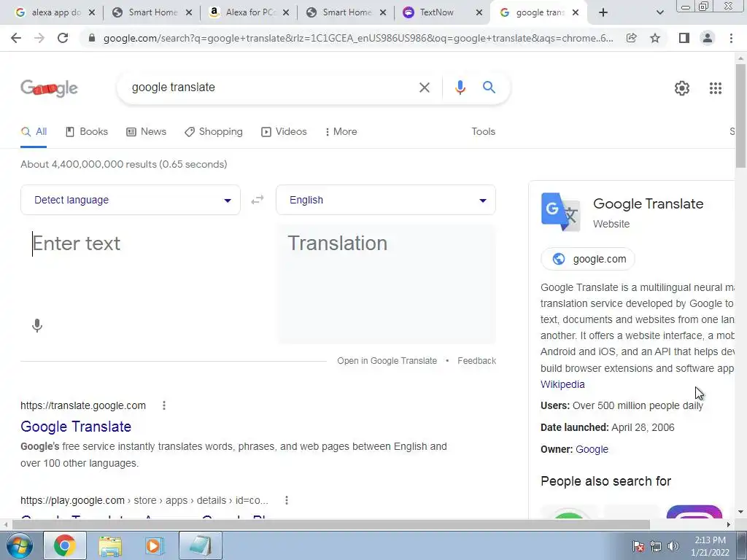This screenshot has height=560, width=747.
Task: Reload the current page
Action: click(x=63, y=38)
